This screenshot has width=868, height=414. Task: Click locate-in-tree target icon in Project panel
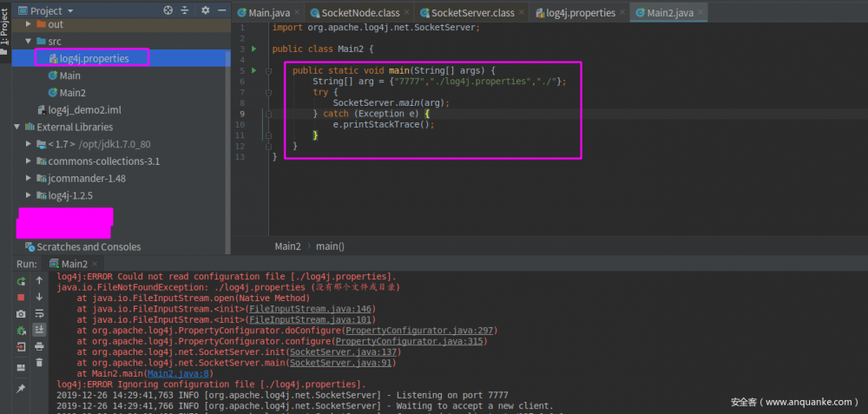168,10
